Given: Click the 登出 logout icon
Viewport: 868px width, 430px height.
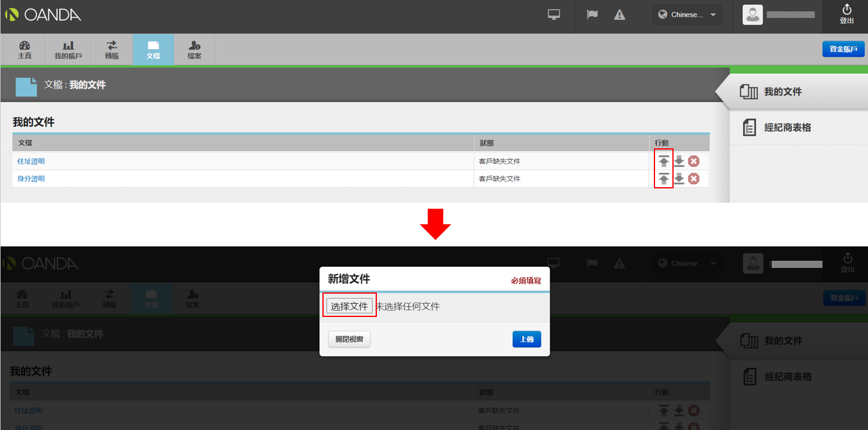Looking at the screenshot, I should coord(846,14).
